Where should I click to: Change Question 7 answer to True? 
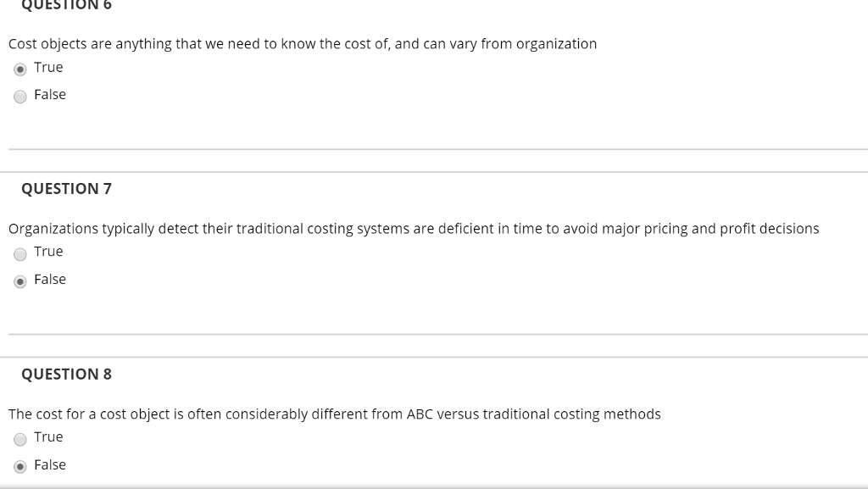click(20, 252)
